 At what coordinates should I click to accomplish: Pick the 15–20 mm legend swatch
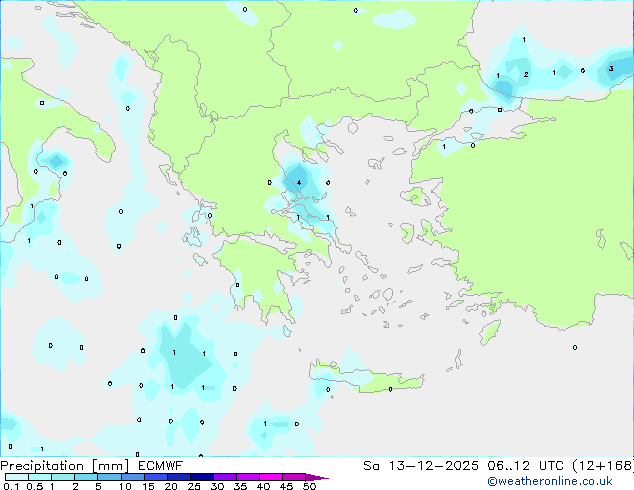(155, 477)
